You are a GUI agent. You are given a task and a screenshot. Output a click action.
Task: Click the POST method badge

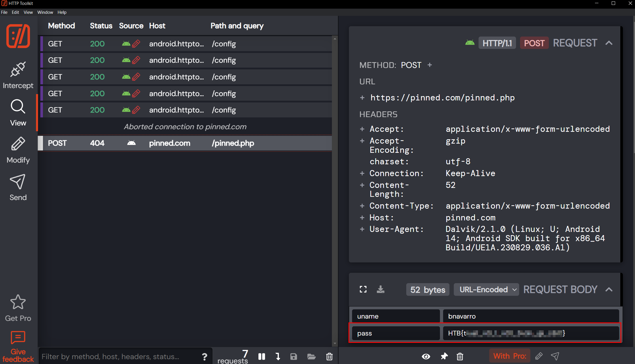point(534,43)
